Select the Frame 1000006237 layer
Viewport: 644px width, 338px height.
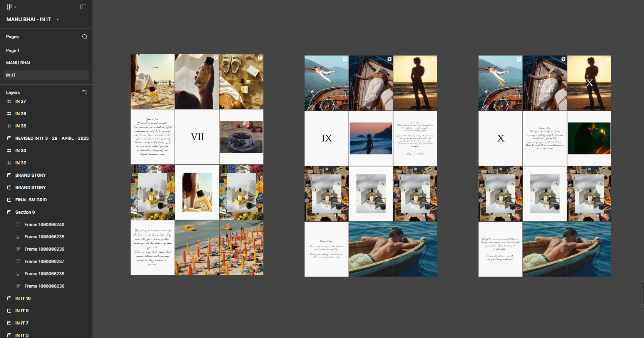tap(44, 262)
